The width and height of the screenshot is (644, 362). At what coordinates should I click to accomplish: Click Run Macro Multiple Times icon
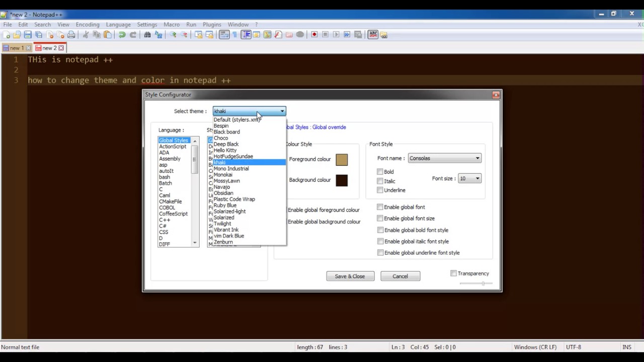click(x=347, y=35)
